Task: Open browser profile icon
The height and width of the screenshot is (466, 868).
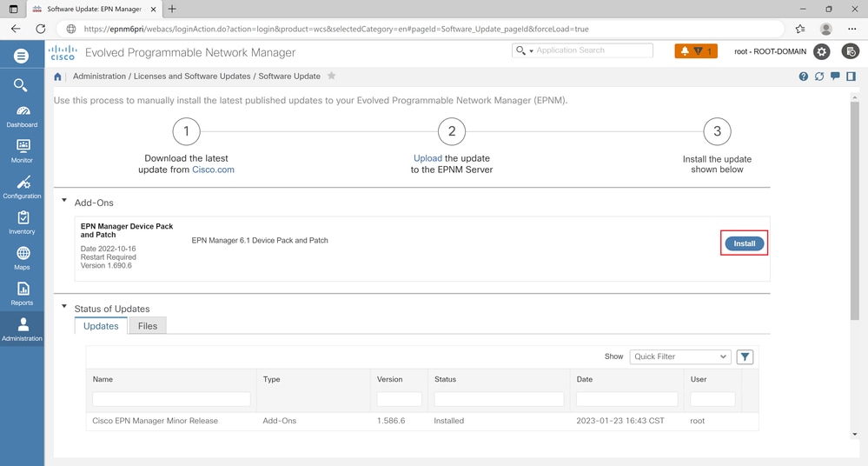Action: click(x=826, y=29)
